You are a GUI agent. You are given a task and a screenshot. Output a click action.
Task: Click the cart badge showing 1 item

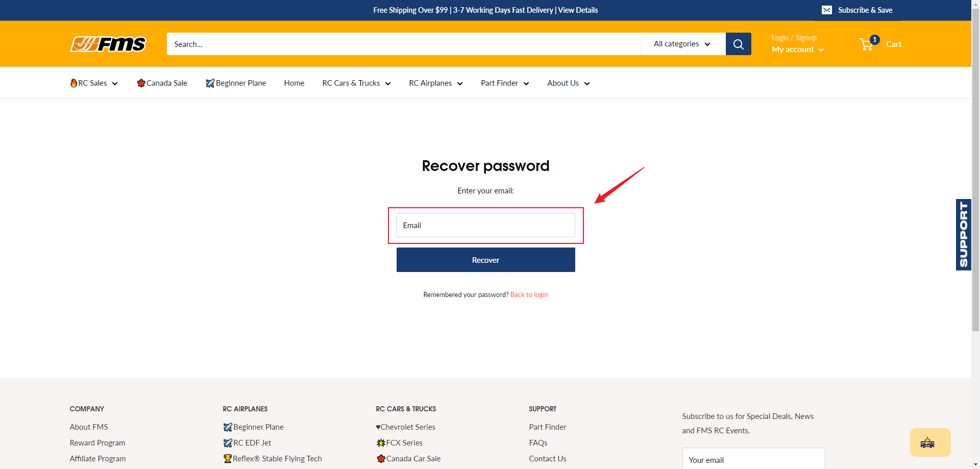click(874, 39)
